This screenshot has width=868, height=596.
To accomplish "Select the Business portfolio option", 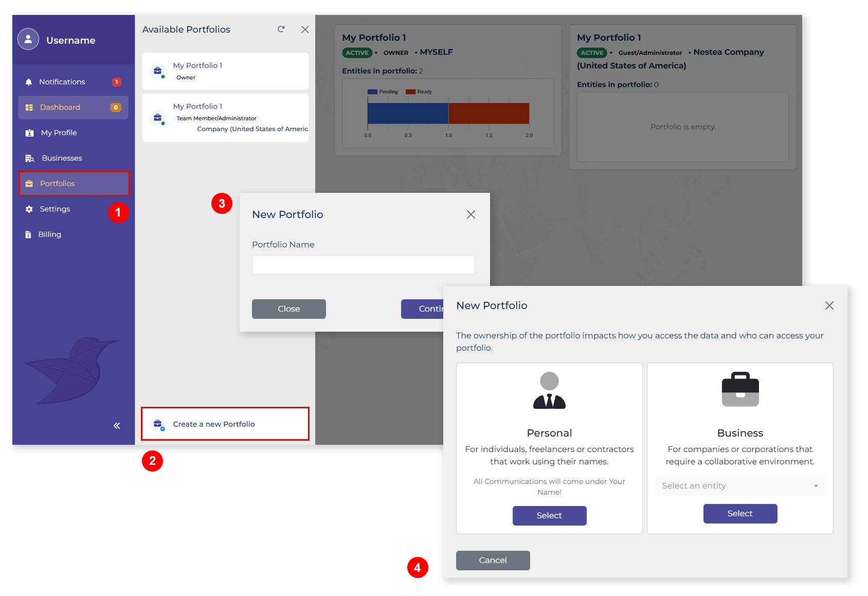I will (x=740, y=514).
